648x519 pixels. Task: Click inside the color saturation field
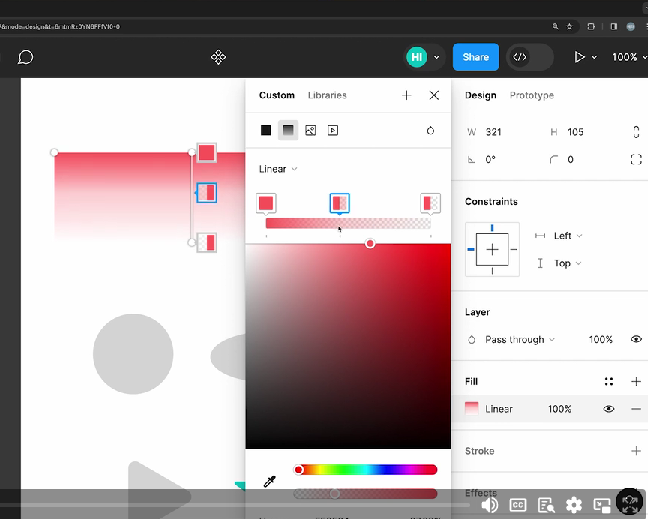pos(348,346)
